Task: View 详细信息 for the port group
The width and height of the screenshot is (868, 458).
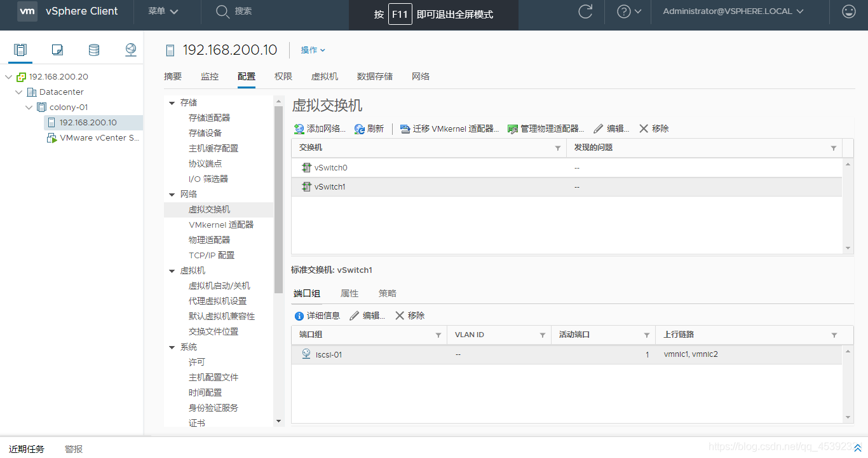Action: tap(317, 316)
